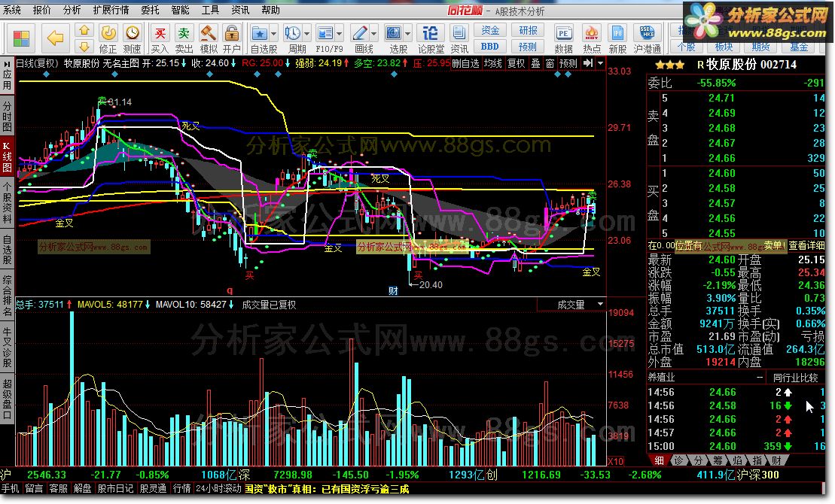835x504 pixels.
Task: Click the yellow up arrow icon
Action: pos(84,30)
